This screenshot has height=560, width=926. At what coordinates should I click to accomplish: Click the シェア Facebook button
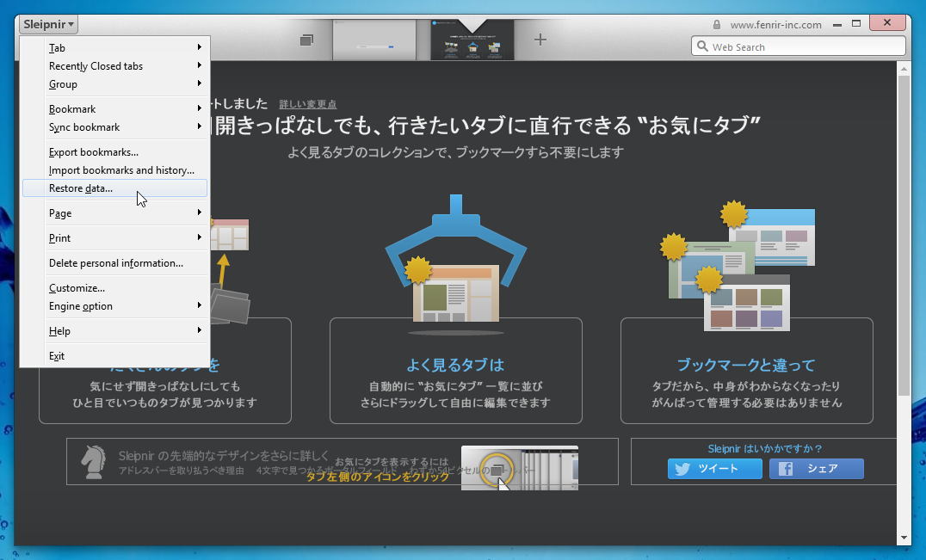[816, 469]
